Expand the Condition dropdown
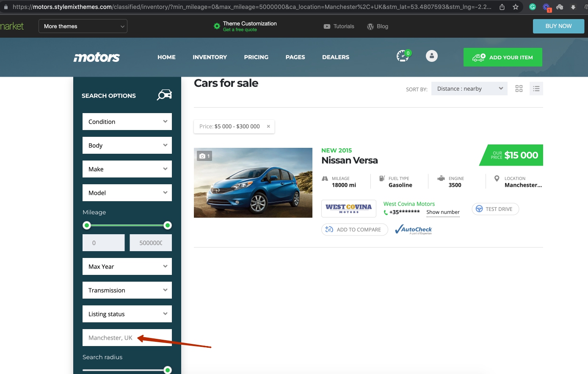 [x=127, y=122]
